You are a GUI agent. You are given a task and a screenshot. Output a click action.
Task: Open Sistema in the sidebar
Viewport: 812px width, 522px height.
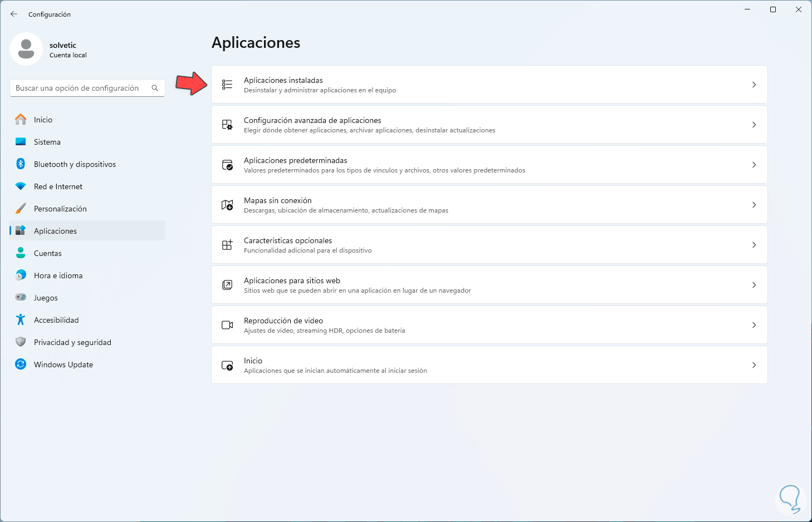pyautogui.click(x=47, y=142)
